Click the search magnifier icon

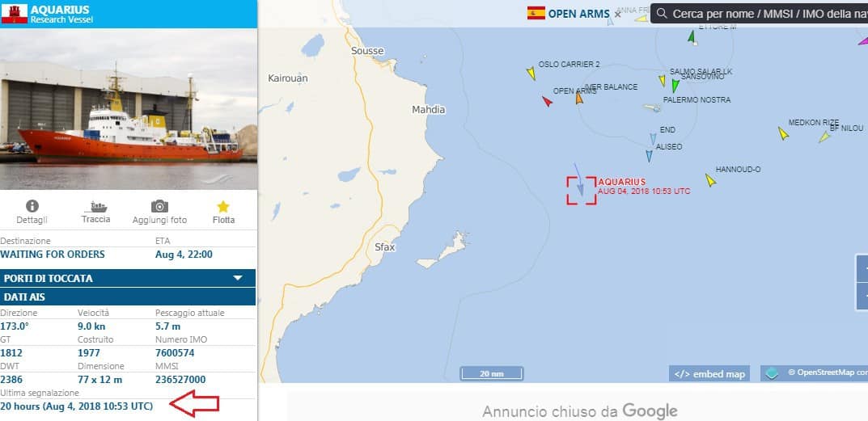tap(662, 13)
